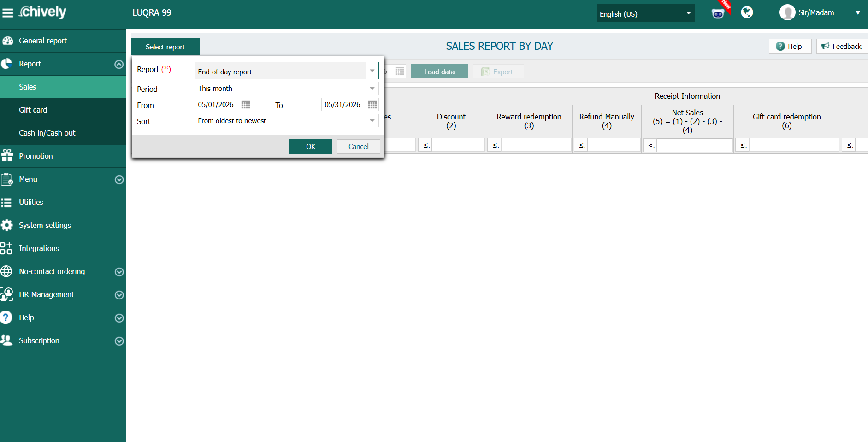The height and width of the screenshot is (442, 868).
Task: Click the Gift card redemption filter field
Action: click(794, 145)
